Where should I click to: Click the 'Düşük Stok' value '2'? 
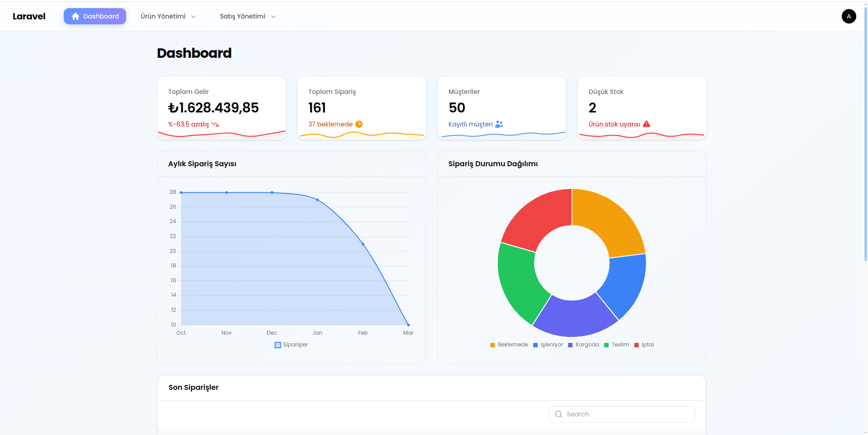pos(592,108)
